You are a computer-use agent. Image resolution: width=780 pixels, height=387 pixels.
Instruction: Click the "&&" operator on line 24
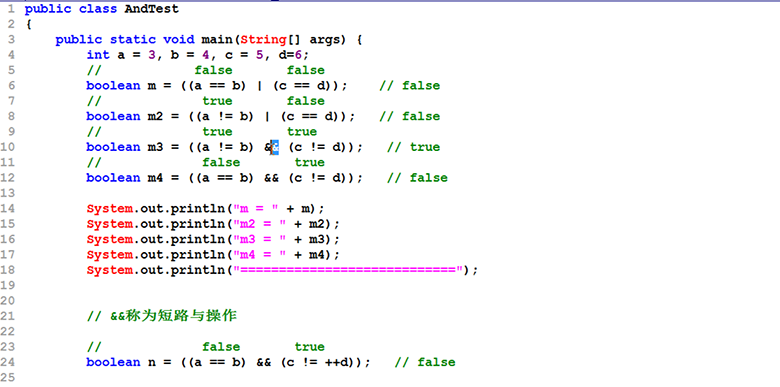click(x=264, y=363)
